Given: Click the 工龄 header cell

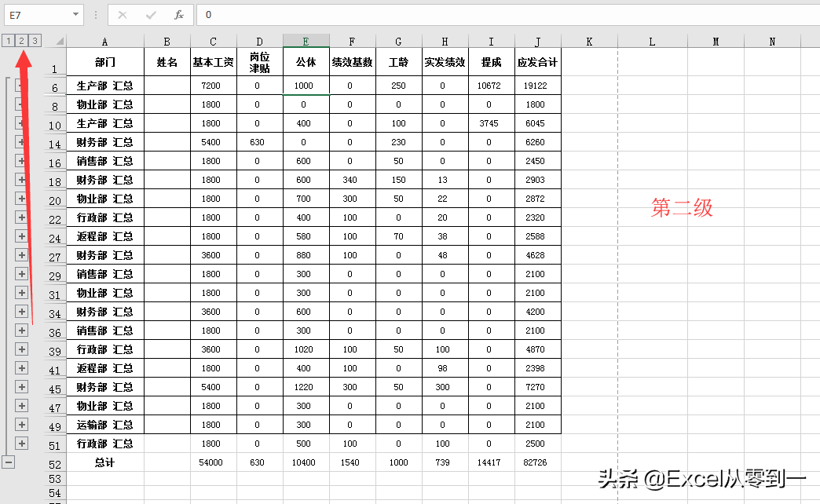Looking at the screenshot, I should (x=398, y=62).
